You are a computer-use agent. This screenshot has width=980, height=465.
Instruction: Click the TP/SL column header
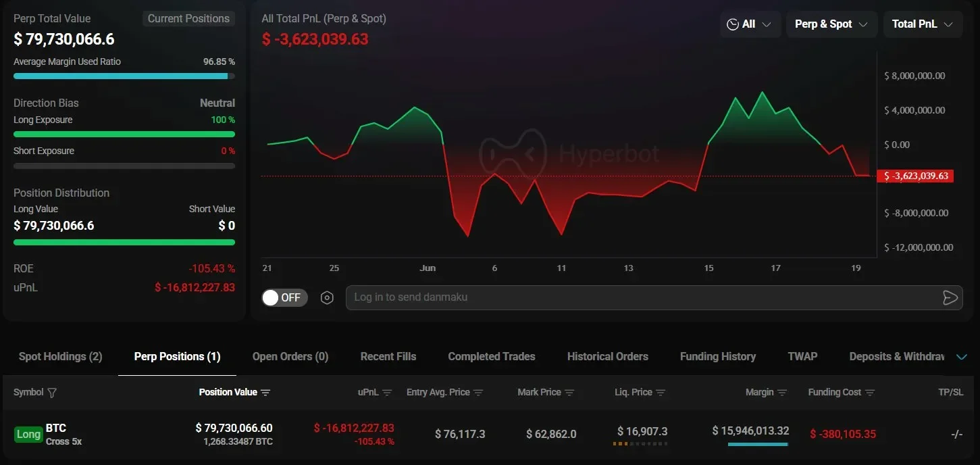tap(951, 392)
